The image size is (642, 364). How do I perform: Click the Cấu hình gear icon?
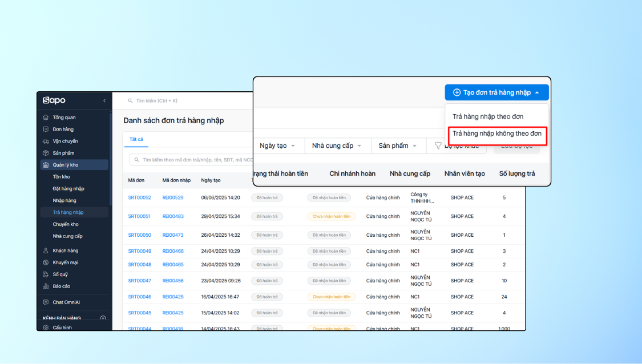coord(46,327)
